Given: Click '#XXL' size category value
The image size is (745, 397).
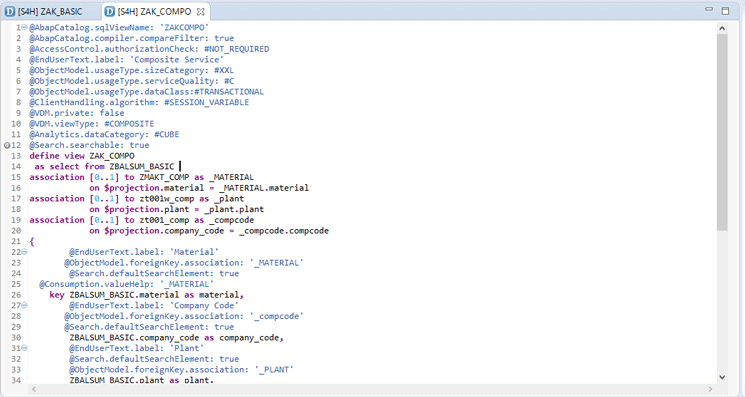Looking at the screenshot, I should 224,70.
